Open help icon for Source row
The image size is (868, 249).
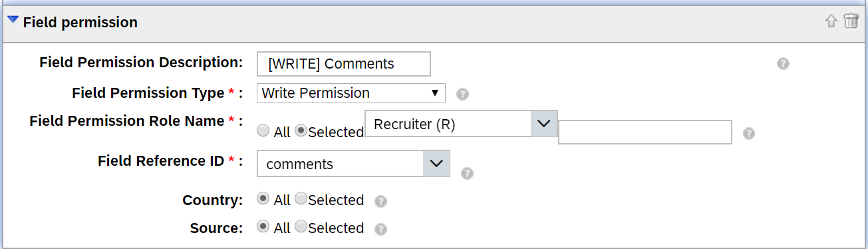pyautogui.click(x=380, y=229)
